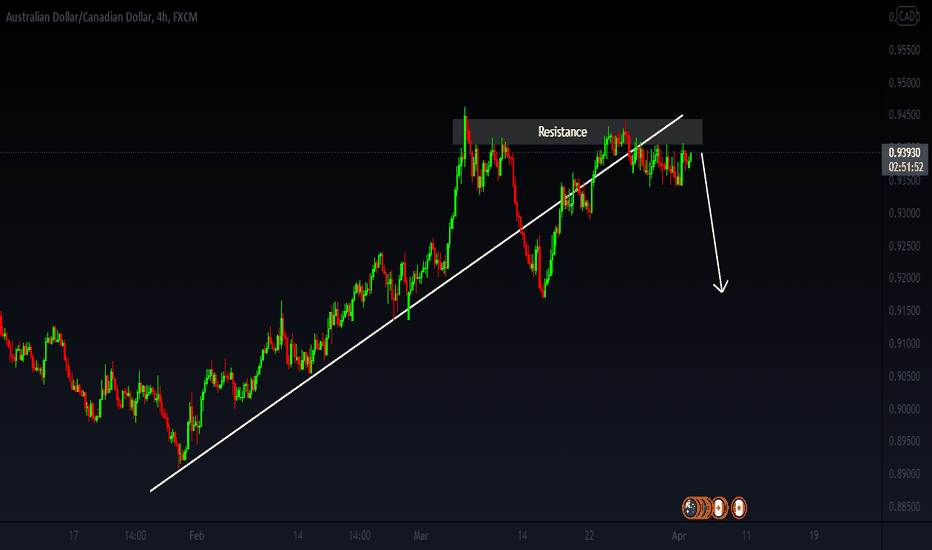The height and width of the screenshot is (550, 932).
Task: Click the 14 date label between Feb and Mar
Action: [298, 536]
